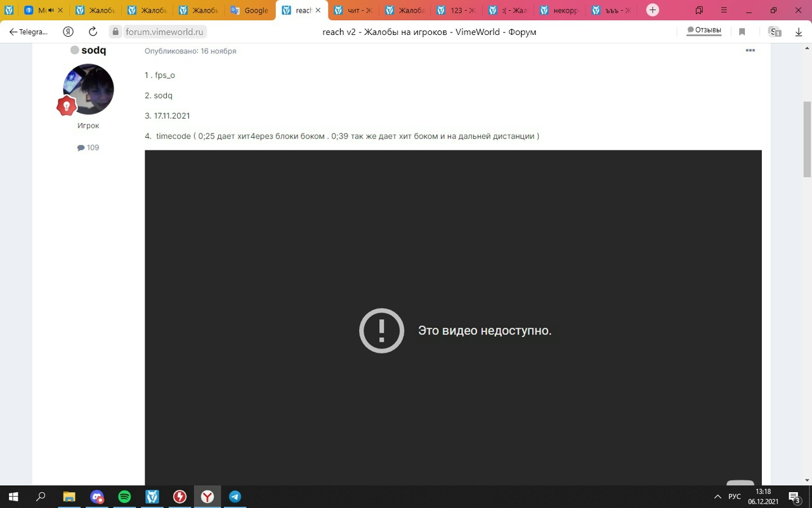Click the page vertical scrollbar
812x508 pixels.
click(807, 140)
